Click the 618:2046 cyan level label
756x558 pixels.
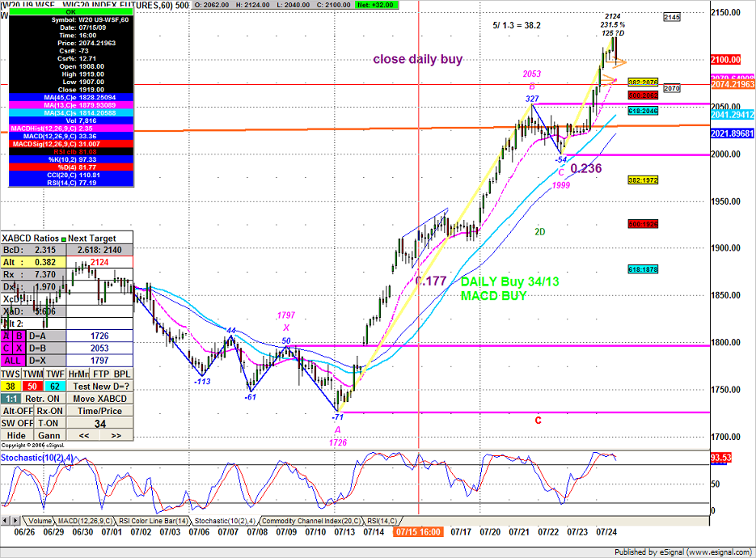[x=643, y=111]
